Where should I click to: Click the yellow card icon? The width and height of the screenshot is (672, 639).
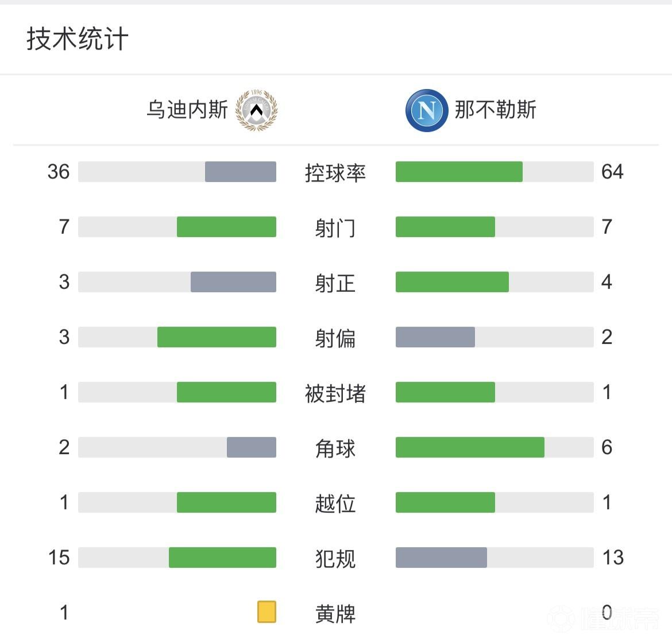pos(267,612)
